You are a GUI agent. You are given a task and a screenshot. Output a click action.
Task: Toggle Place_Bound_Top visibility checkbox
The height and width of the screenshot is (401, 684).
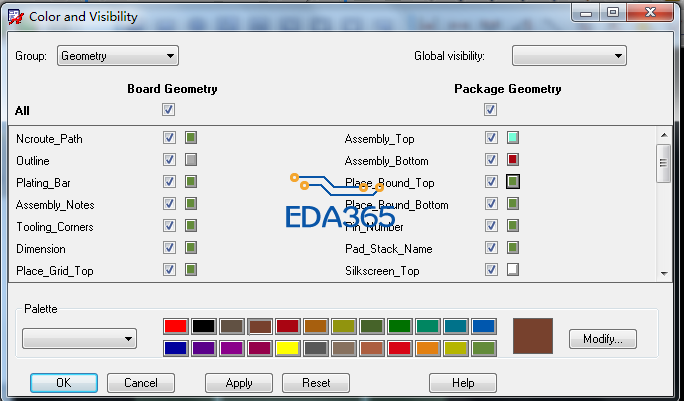point(491,182)
